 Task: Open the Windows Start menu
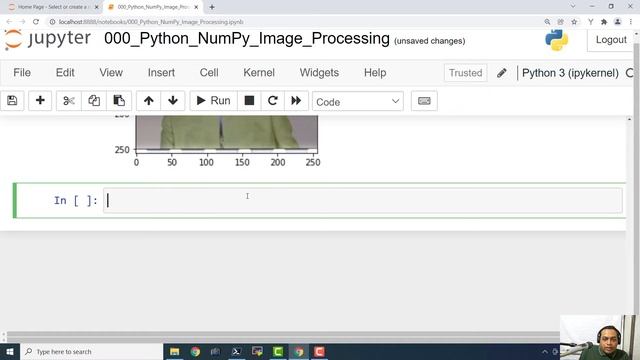[9, 351]
